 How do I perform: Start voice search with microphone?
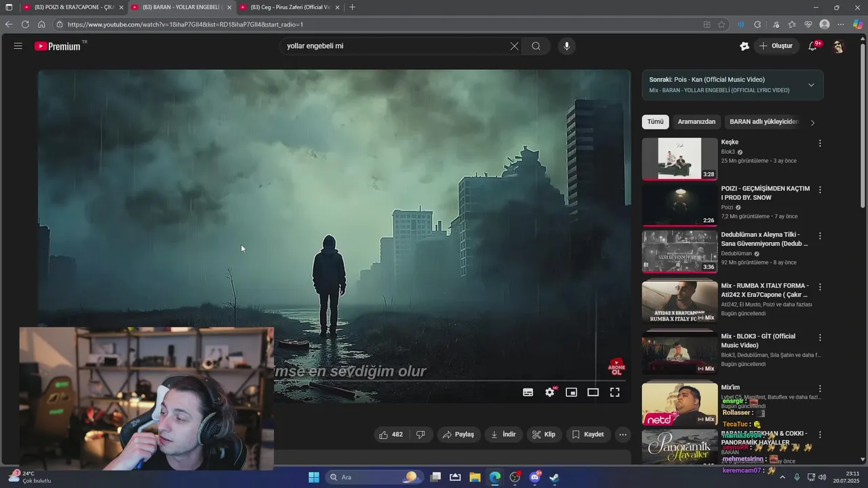pyautogui.click(x=567, y=46)
